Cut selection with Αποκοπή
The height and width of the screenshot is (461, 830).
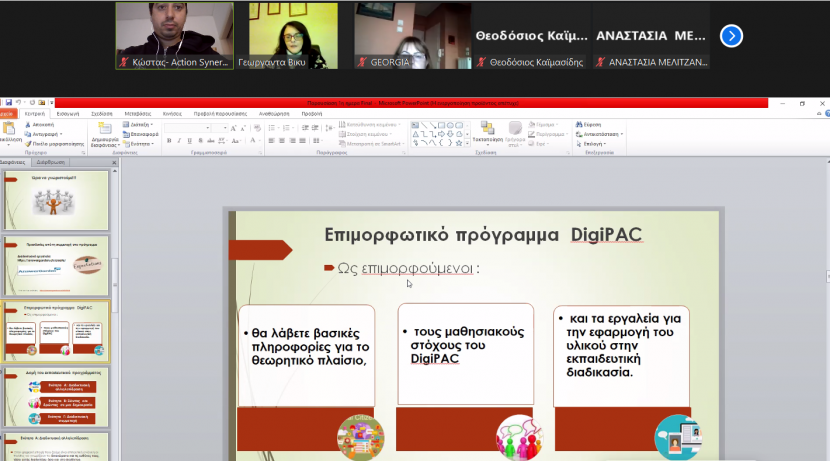pyautogui.click(x=40, y=125)
